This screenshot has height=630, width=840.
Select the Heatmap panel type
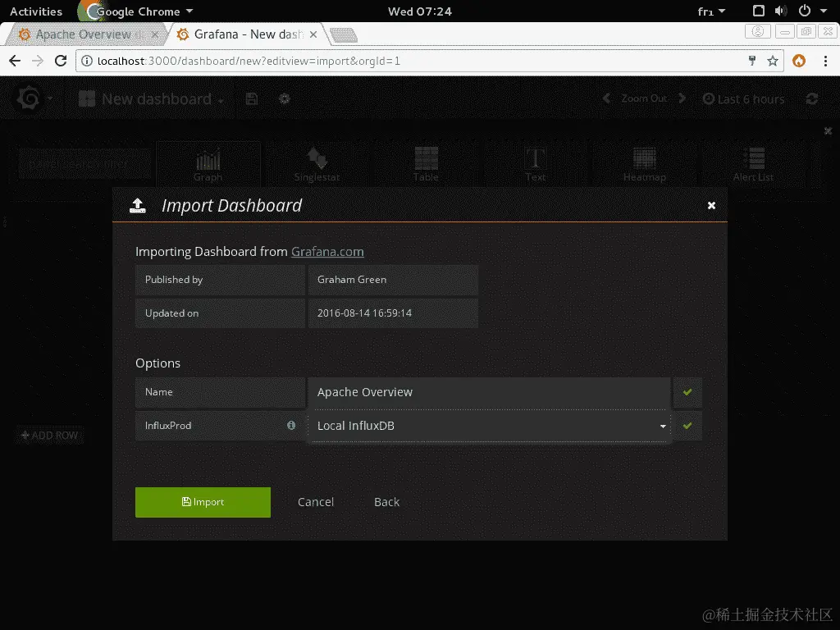coord(645,164)
